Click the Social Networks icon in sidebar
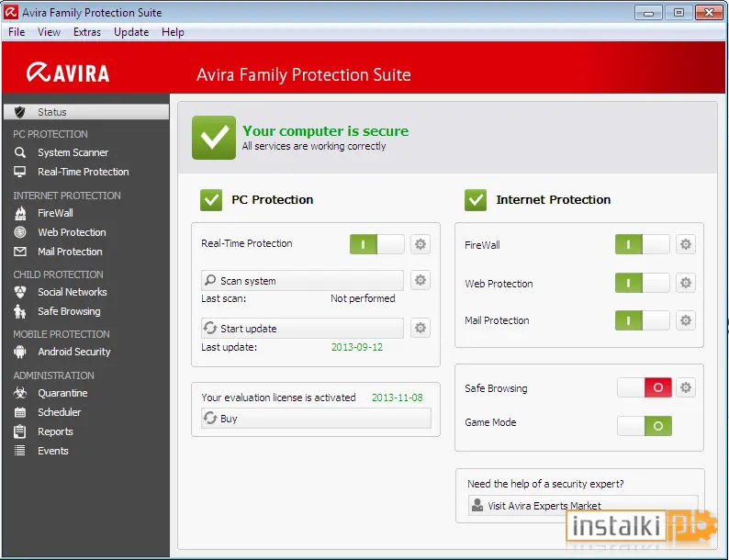Image resolution: width=729 pixels, height=560 pixels. 20,292
